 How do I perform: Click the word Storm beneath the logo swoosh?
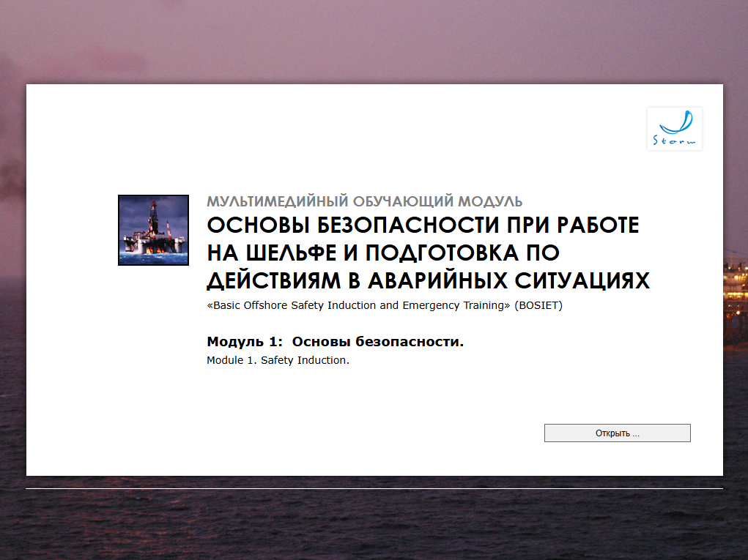[674, 140]
